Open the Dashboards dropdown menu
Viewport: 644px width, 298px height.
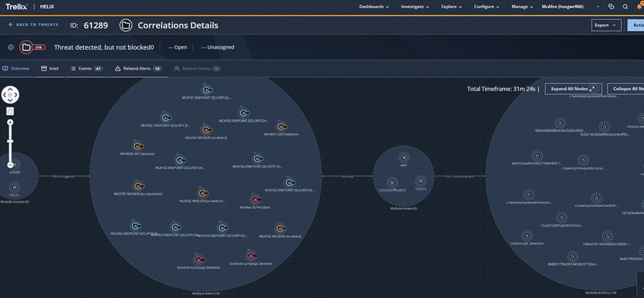point(374,6)
